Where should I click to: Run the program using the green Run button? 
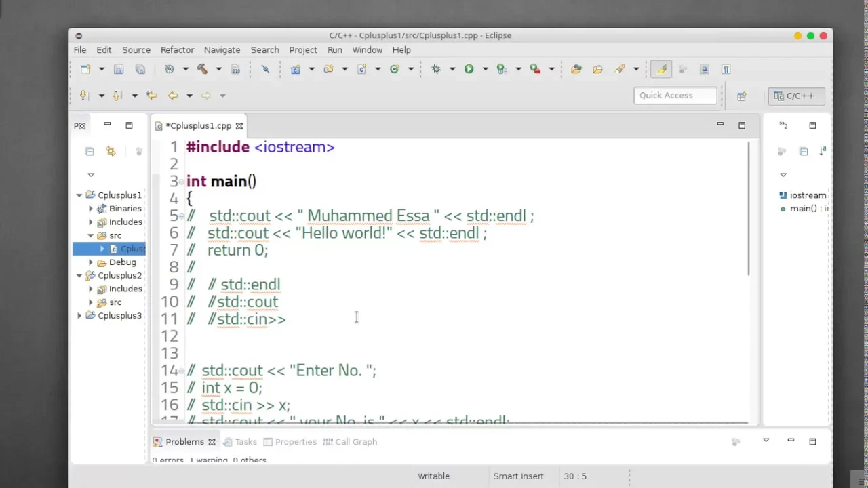[469, 68]
